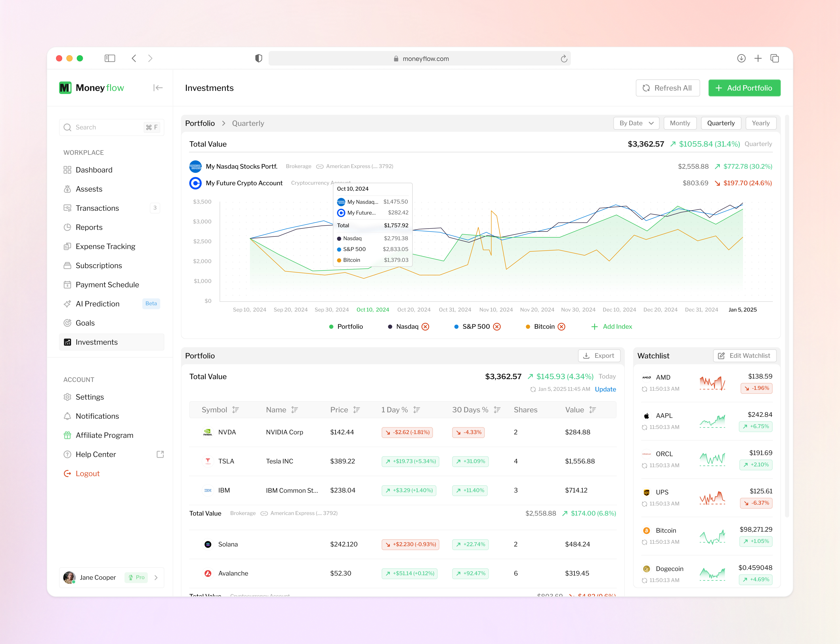Open the Dashboard section
Image resolution: width=840 pixels, height=644 pixels.
(94, 169)
